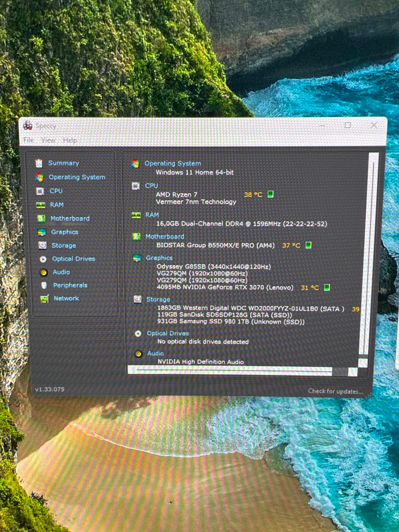Viewport: 399px width, 532px height.
Task: Click the Western Digital WDC drive line
Action: coord(251,308)
